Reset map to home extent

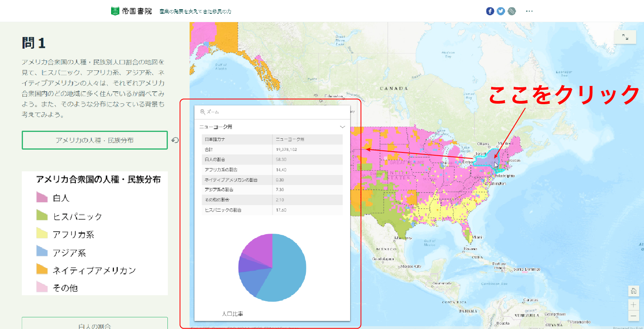coord(634,291)
